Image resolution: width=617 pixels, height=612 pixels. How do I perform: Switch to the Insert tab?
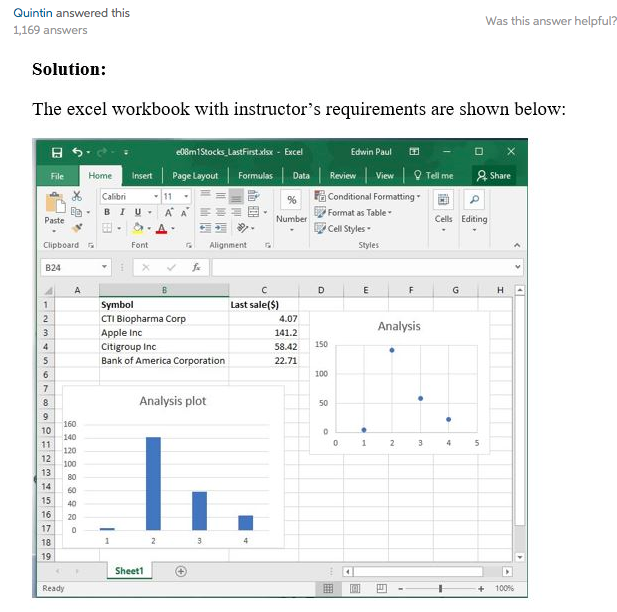tap(142, 176)
